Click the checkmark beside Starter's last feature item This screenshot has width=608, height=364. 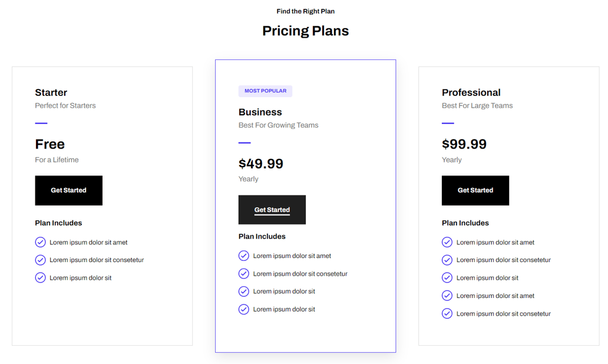click(40, 277)
